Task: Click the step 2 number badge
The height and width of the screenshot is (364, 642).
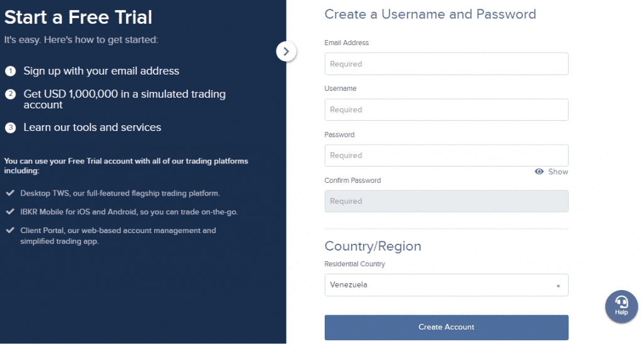Action: click(x=10, y=94)
